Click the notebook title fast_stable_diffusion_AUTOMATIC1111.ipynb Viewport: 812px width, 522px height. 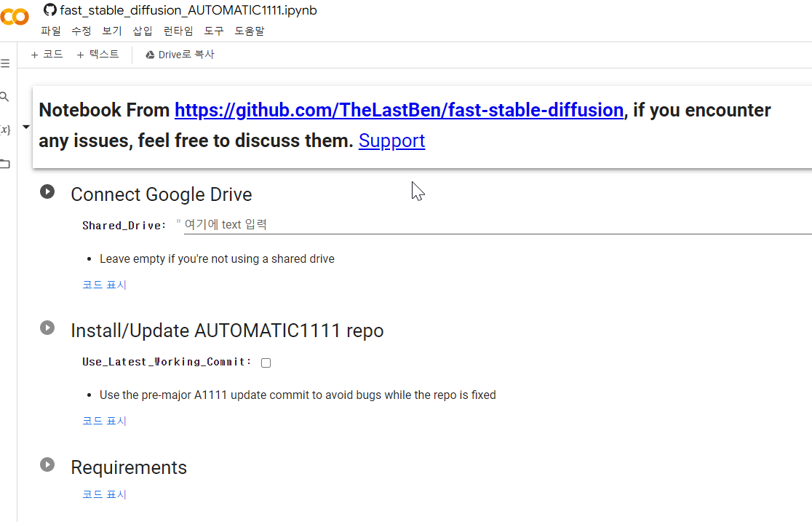tap(188, 10)
